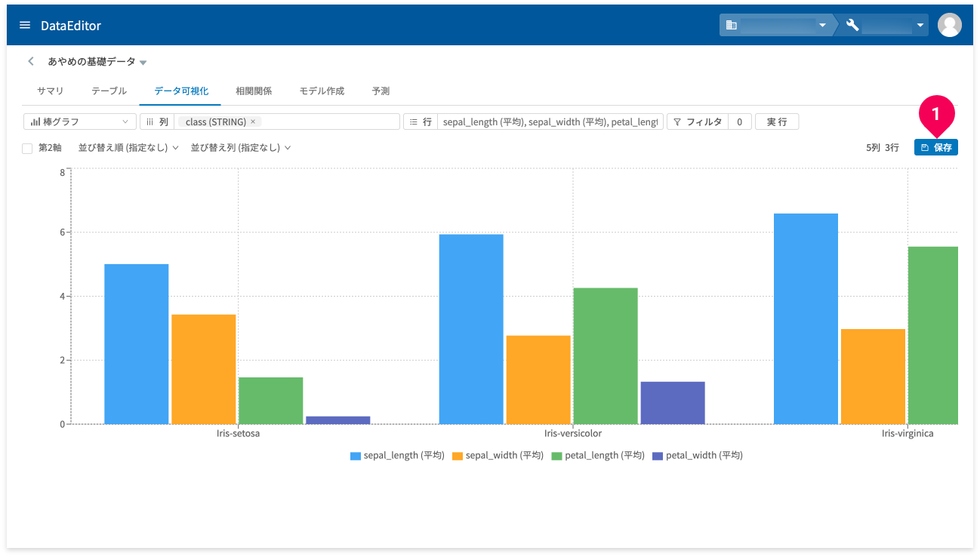Open the 予測 tab
Image resolution: width=980 pixels, height=557 pixels.
tap(381, 91)
